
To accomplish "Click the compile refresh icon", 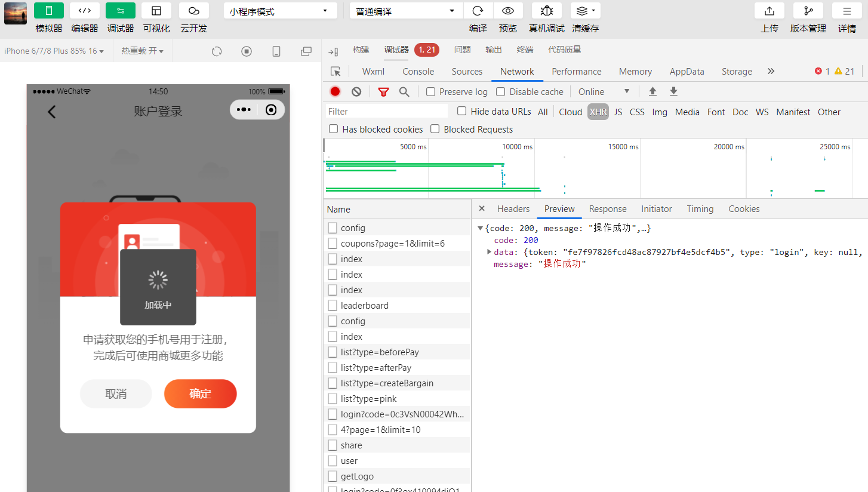I will [478, 11].
